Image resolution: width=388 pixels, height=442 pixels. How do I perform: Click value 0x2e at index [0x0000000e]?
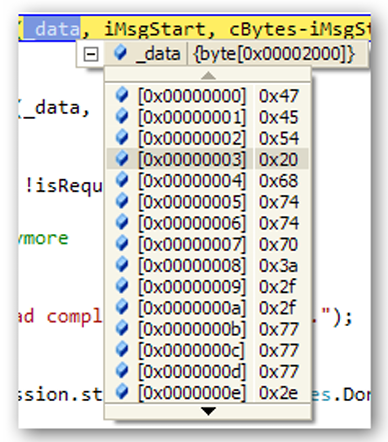tap(279, 393)
